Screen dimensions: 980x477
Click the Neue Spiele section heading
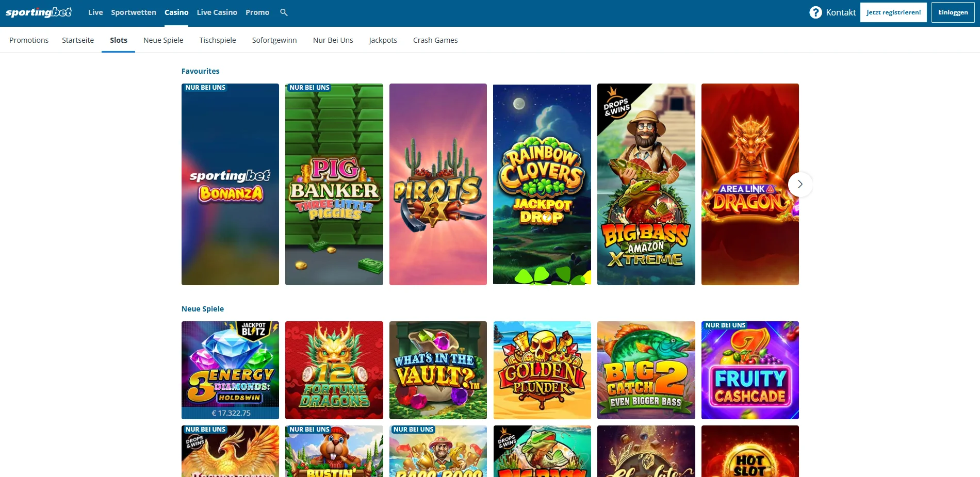[203, 309]
